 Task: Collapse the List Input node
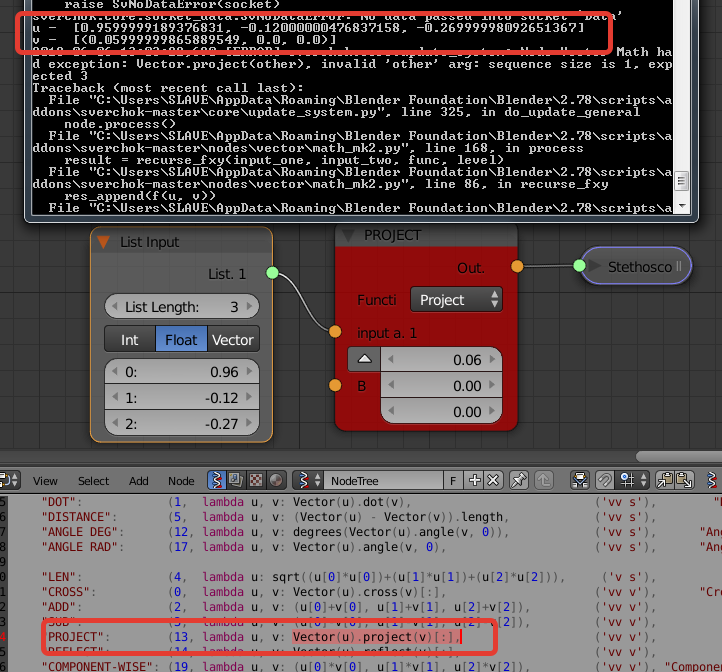(x=104, y=242)
